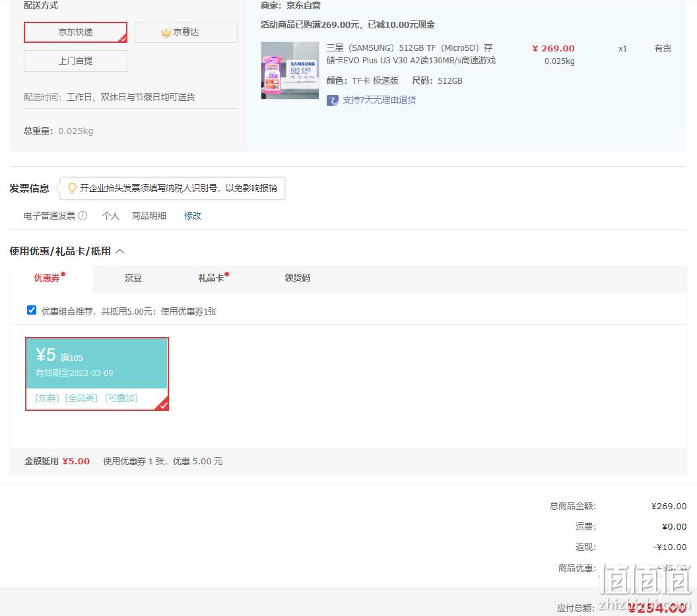Image resolution: width=697 pixels, height=616 pixels.
Task: Click 电子普通发票 invoice type text
Action: [x=50, y=216]
